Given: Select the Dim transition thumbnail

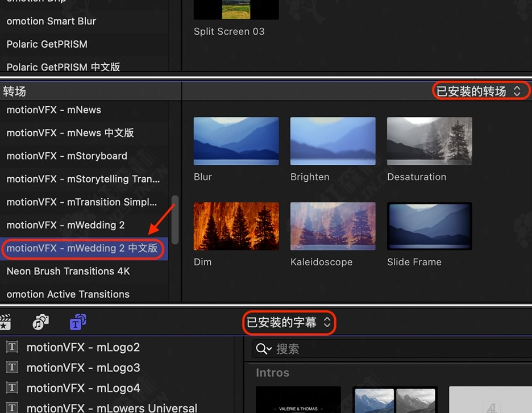Looking at the screenshot, I should click(x=236, y=226).
